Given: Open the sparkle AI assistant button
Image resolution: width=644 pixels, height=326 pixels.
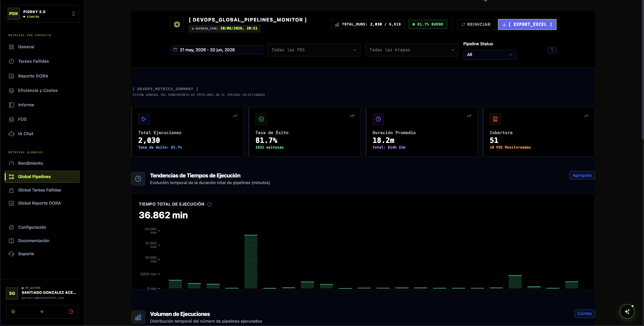Looking at the screenshot, I should (x=627, y=312).
